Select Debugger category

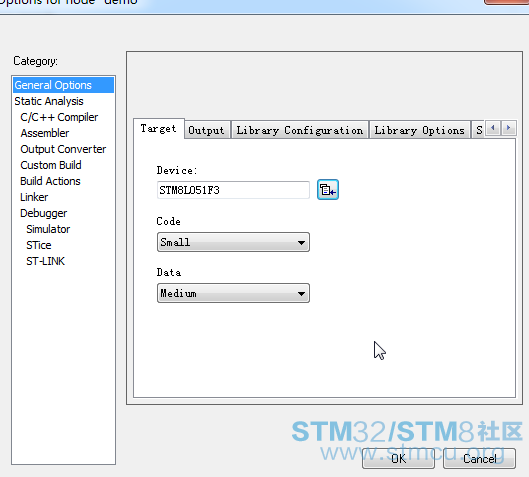point(44,213)
